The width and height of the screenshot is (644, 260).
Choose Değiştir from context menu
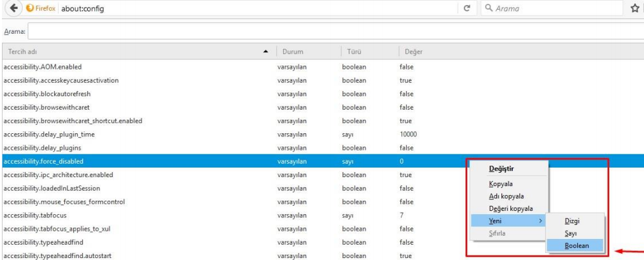[509, 168]
